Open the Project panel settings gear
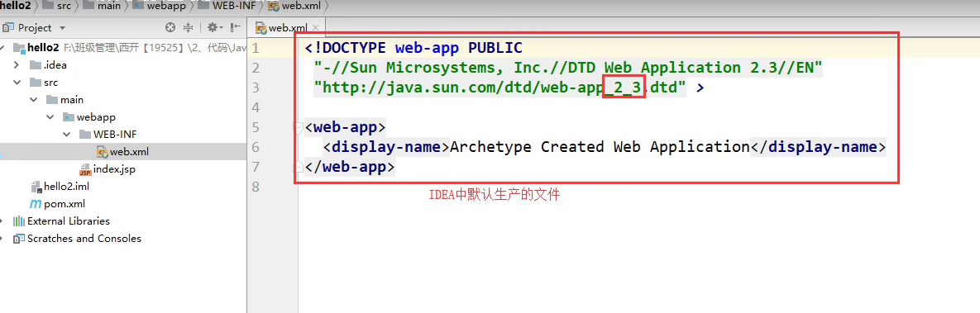Viewport: 980px width, 313px height. [212, 27]
